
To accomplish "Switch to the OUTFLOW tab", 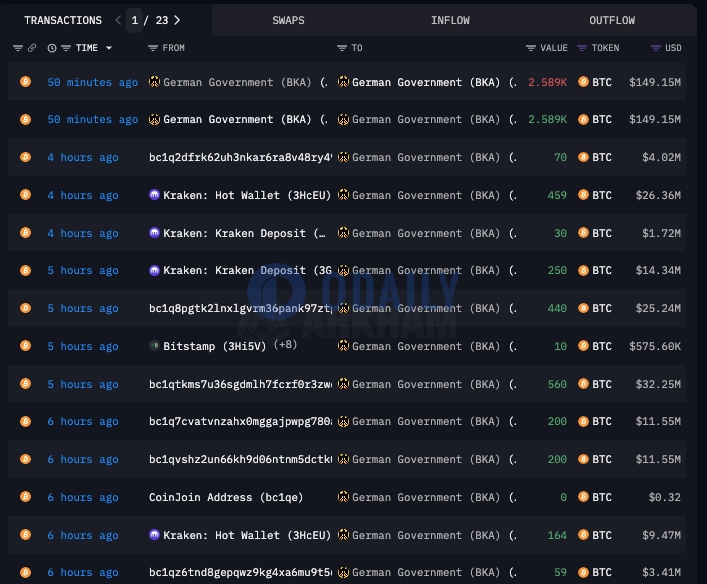I will pos(612,20).
